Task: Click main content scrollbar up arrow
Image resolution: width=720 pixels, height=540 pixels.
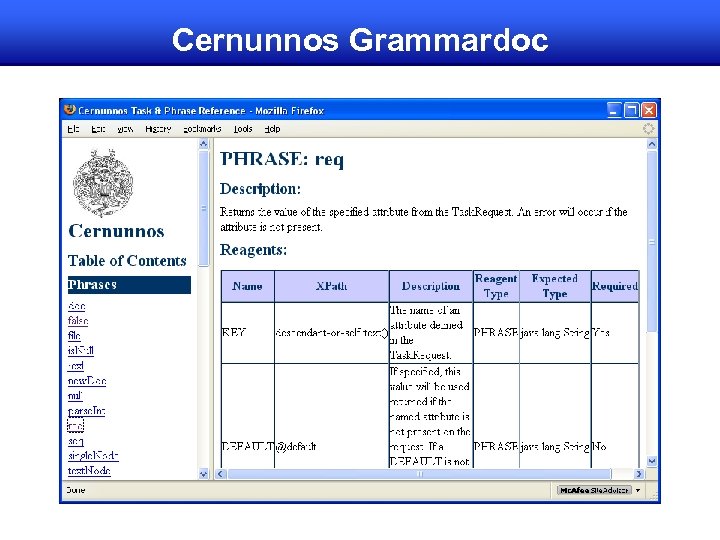Action: [652, 144]
